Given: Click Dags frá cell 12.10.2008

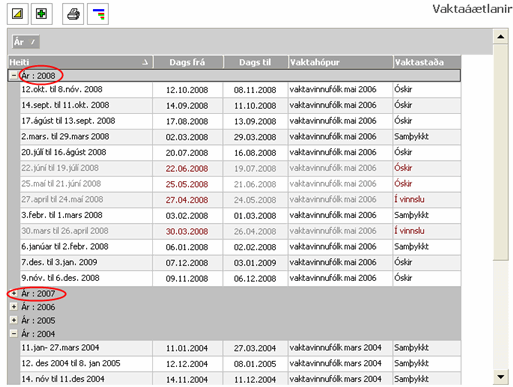Looking at the screenshot, I should pyautogui.click(x=187, y=90).
